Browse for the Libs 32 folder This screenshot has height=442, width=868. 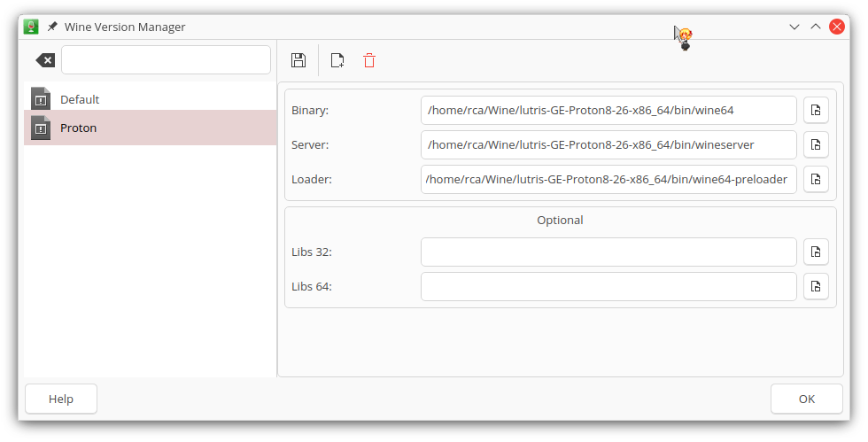point(816,252)
